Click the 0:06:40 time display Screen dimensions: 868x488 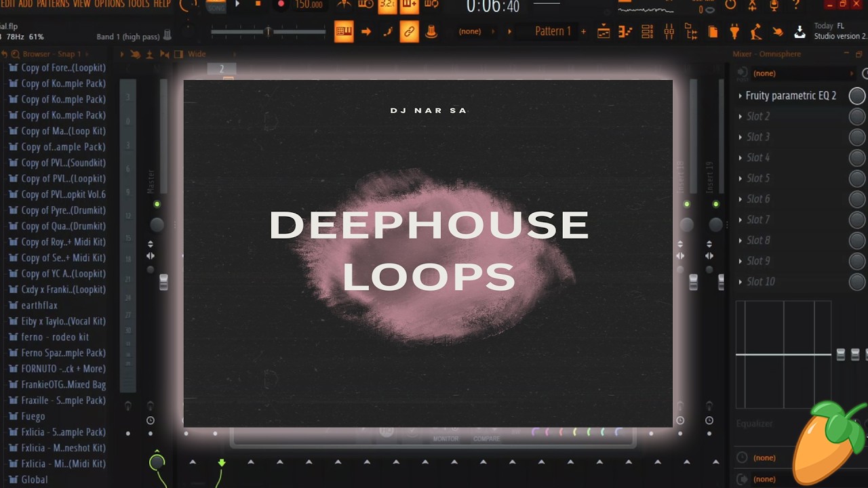point(493,6)
